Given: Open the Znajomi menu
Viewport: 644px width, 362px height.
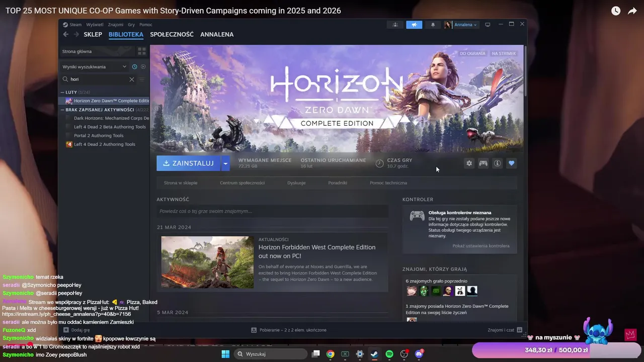Looking at the screenshot, I should (115, 25).
